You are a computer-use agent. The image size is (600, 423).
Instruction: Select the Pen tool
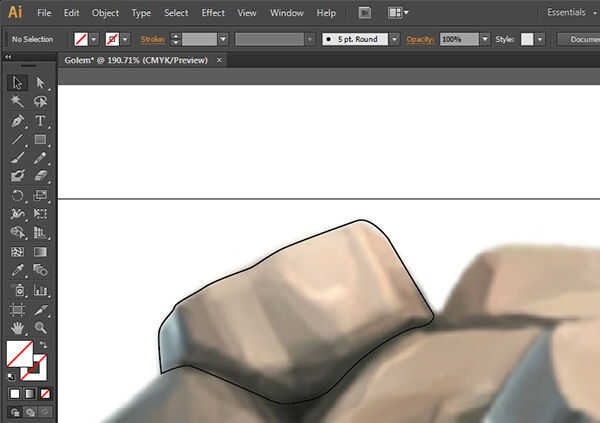(17, 121)
